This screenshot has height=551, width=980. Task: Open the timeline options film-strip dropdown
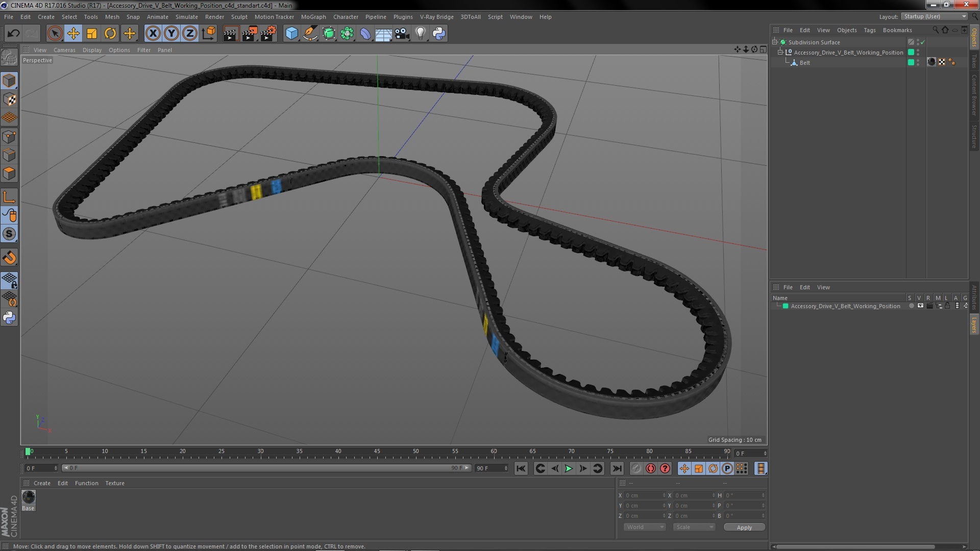click(761, 468)
